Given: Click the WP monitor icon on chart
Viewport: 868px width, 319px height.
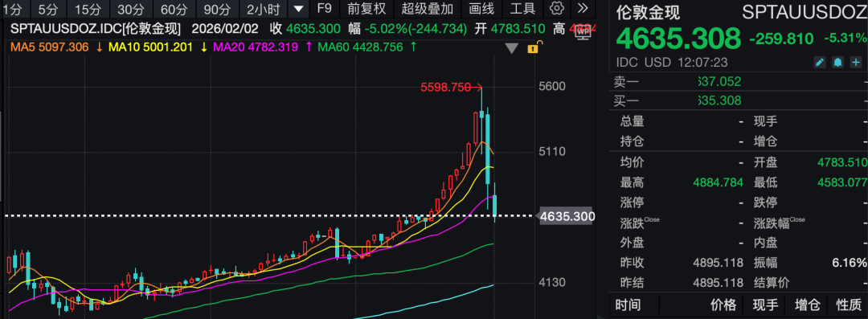Looking at the screenshot, I should [583, 32].
